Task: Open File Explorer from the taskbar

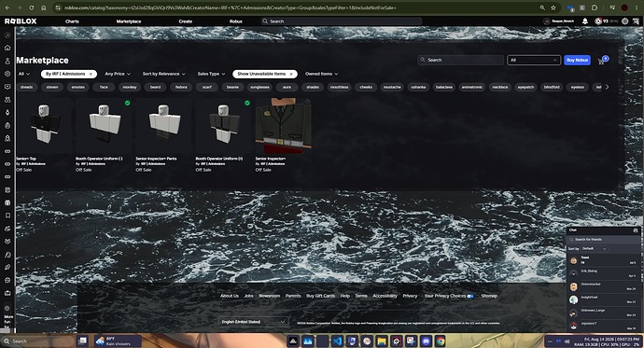Action: [x=382, y=341]
